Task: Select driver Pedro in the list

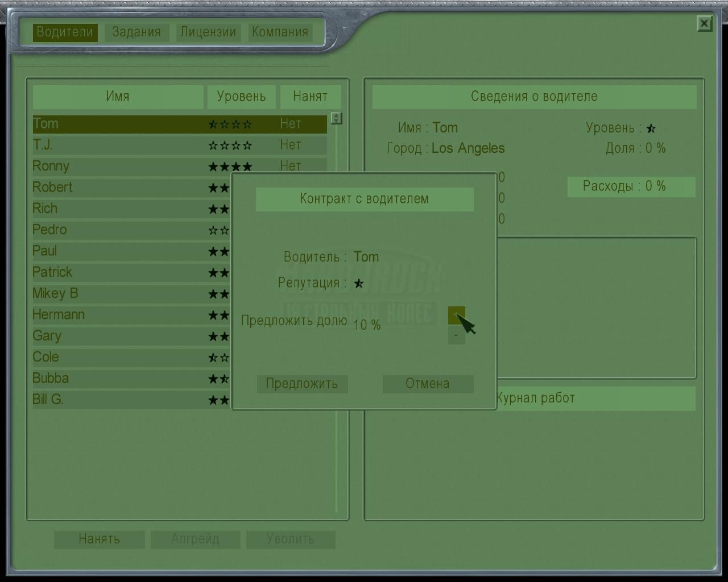Action: (x=132, y=230)
